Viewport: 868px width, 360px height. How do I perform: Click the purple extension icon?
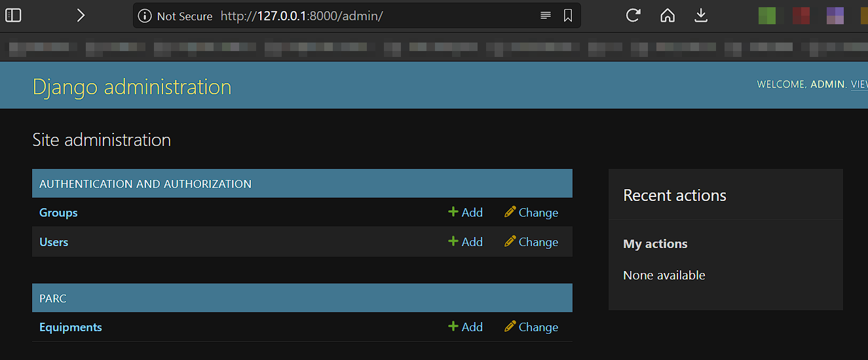[835, 16]
